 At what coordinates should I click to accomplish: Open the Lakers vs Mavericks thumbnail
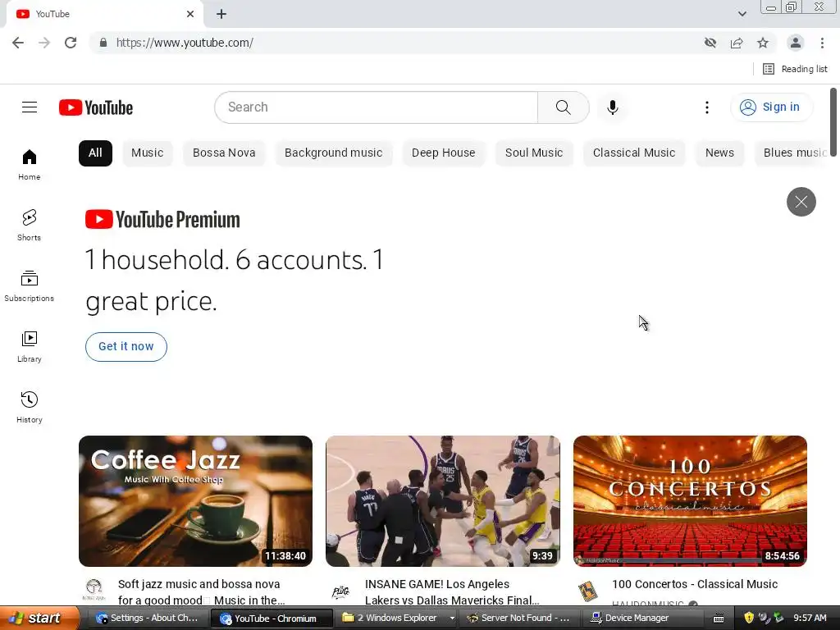(442, 501)
